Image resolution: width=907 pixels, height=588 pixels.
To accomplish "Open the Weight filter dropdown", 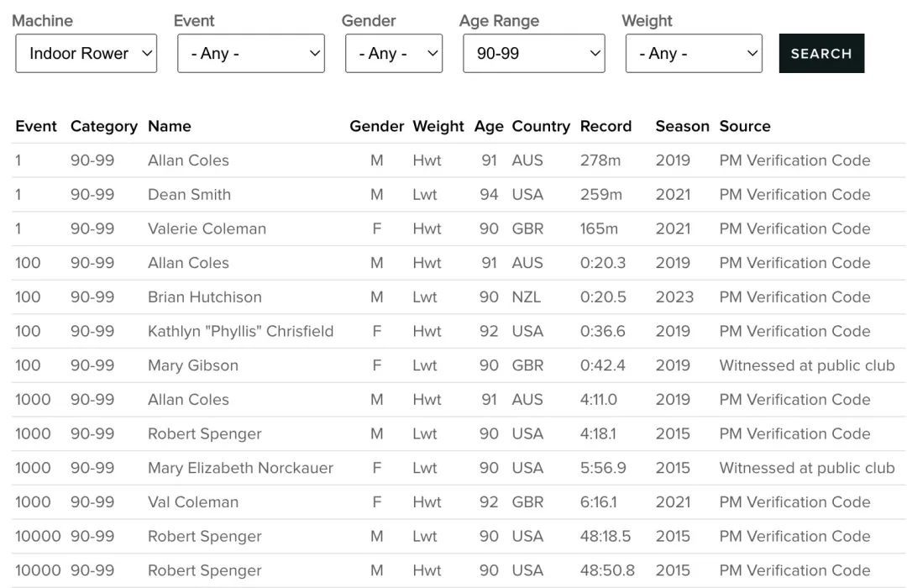I will click(694, 54).
